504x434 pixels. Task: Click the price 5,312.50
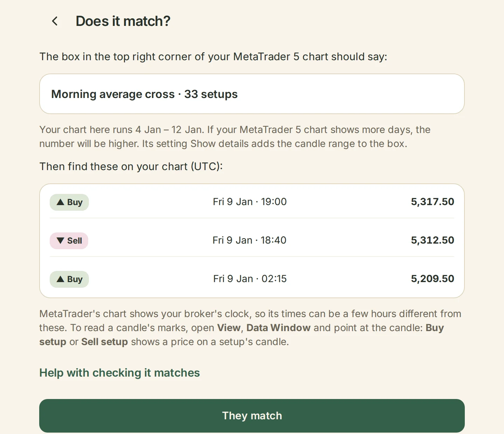pos(433,240)
